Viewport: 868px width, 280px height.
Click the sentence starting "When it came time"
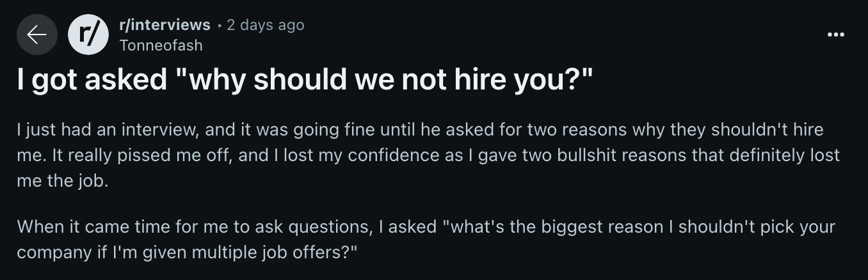pos(426,239)
